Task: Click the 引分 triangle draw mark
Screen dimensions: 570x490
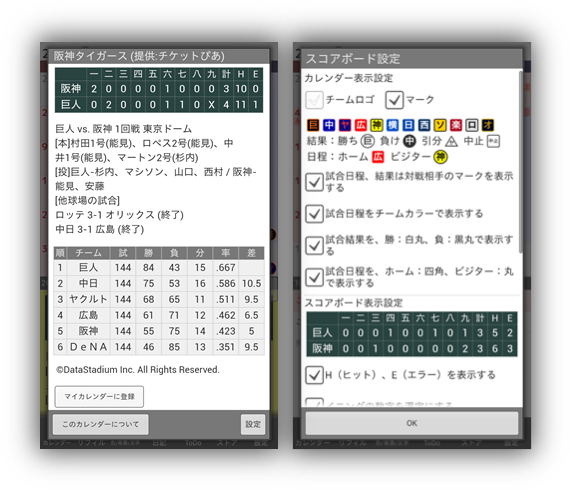Action: (x=451, y=141)
